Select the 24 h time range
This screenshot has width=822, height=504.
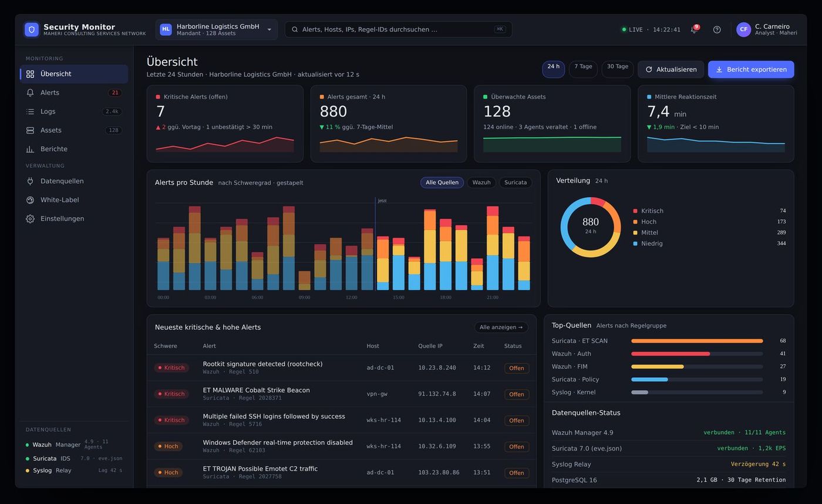pyautogui.click(x=554, y=69)
